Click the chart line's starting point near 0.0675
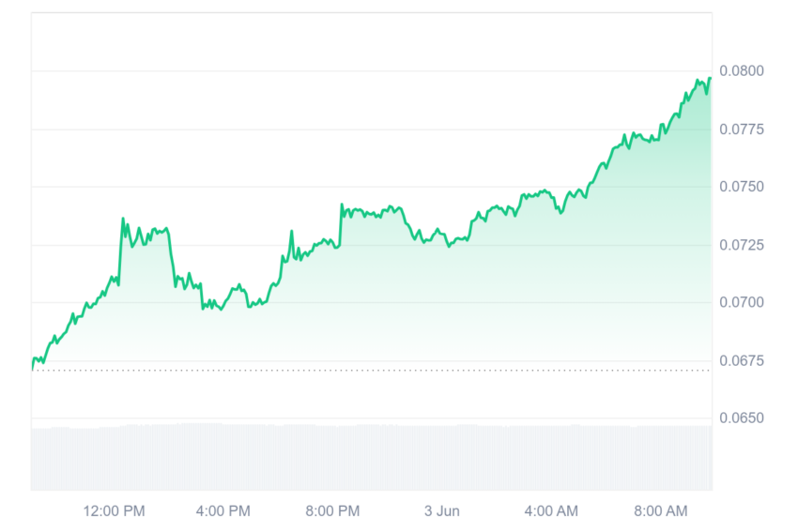 [x=33, y=370]
